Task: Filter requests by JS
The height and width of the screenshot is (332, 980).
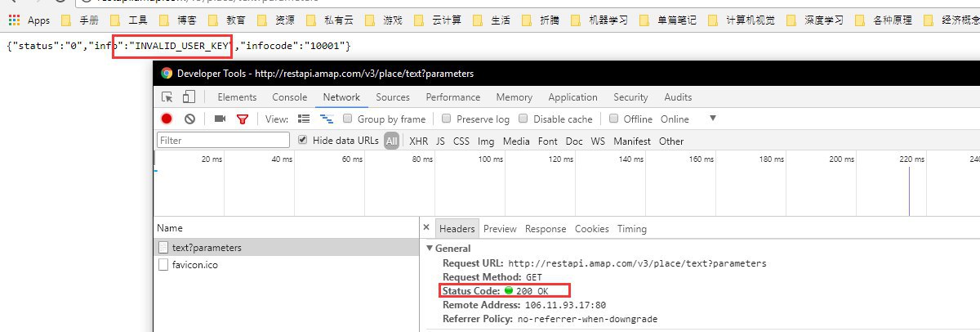Action: click(x=441, y=141)
